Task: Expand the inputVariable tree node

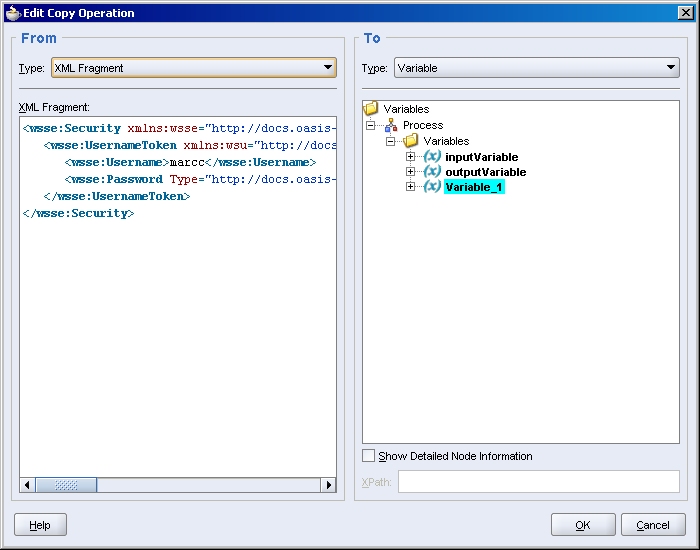Action: 410,157
